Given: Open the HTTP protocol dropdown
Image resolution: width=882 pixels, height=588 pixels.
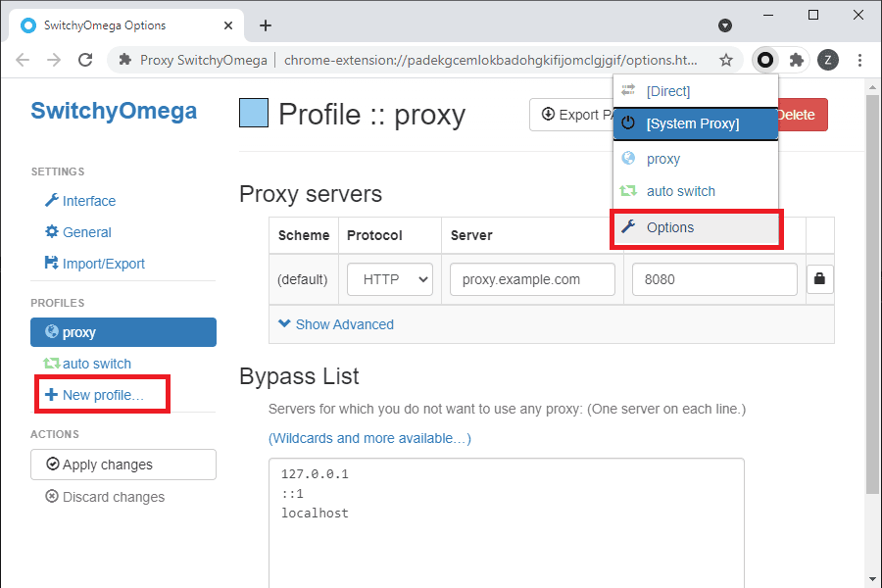Looking at the screenshot, I should 390,279.
